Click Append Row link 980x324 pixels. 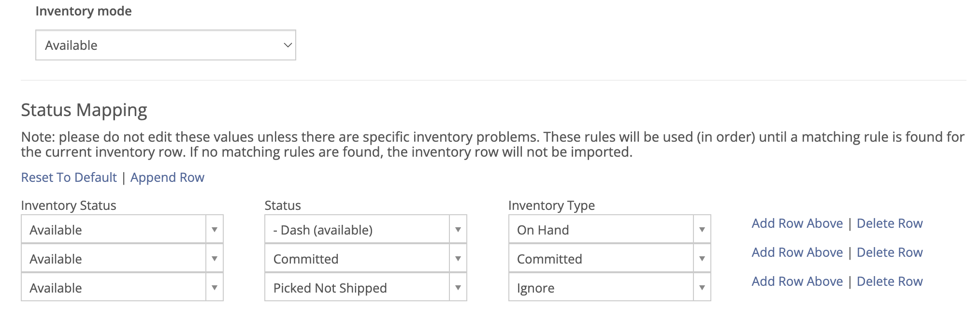[x=167, y=177]
